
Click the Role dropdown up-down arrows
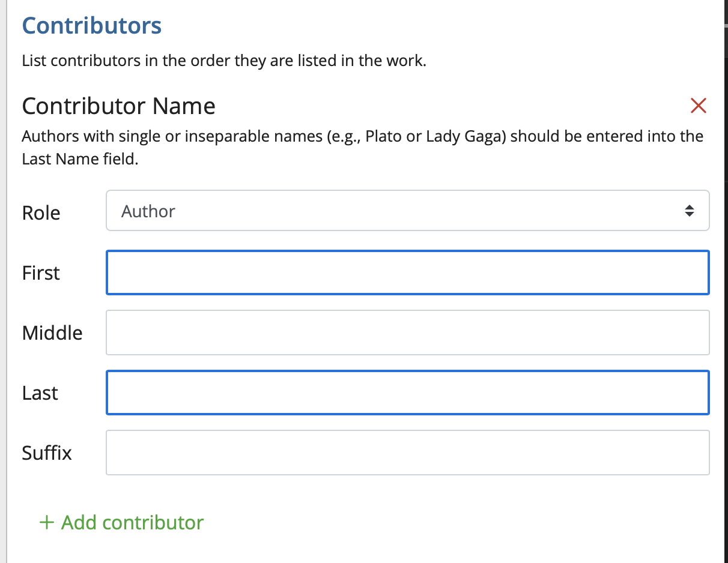click(x=690, y=211)
